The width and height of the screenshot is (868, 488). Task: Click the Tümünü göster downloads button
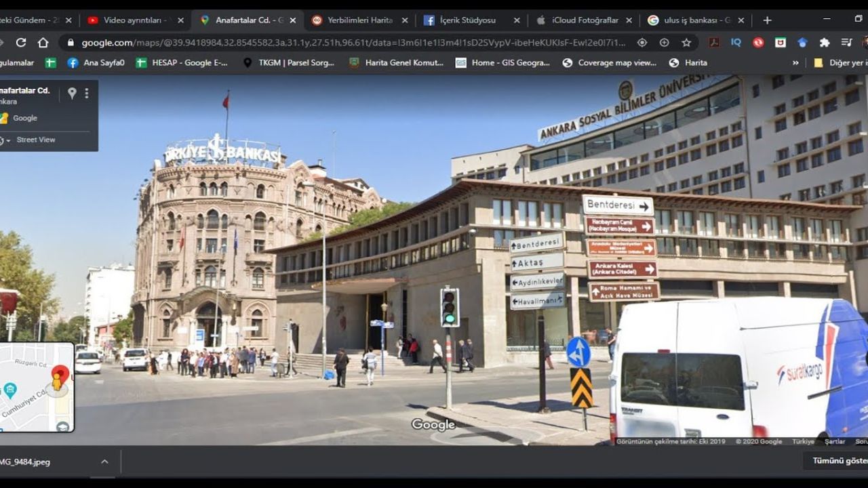point(840,461)
